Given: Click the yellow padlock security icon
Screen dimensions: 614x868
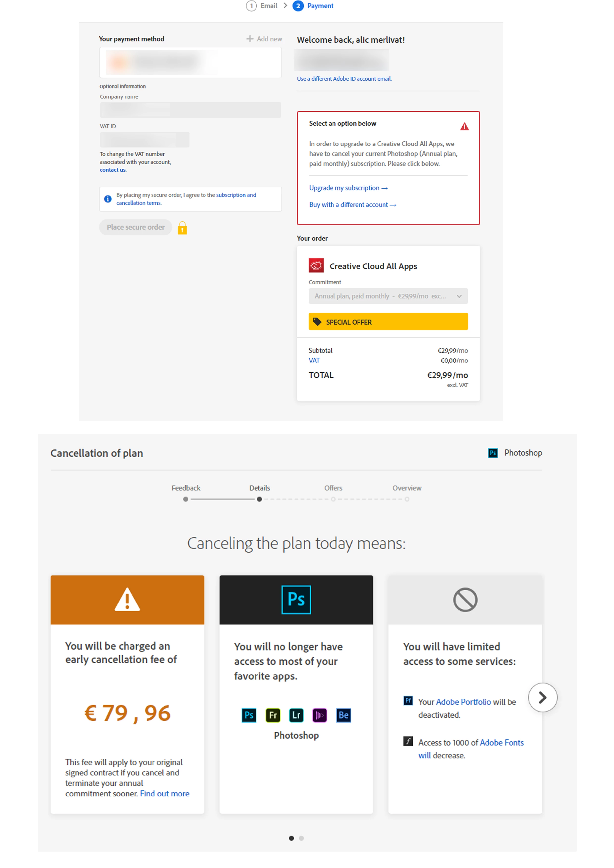Looking at the screenshot, I should pyautogui.click(x=182, y=228).
